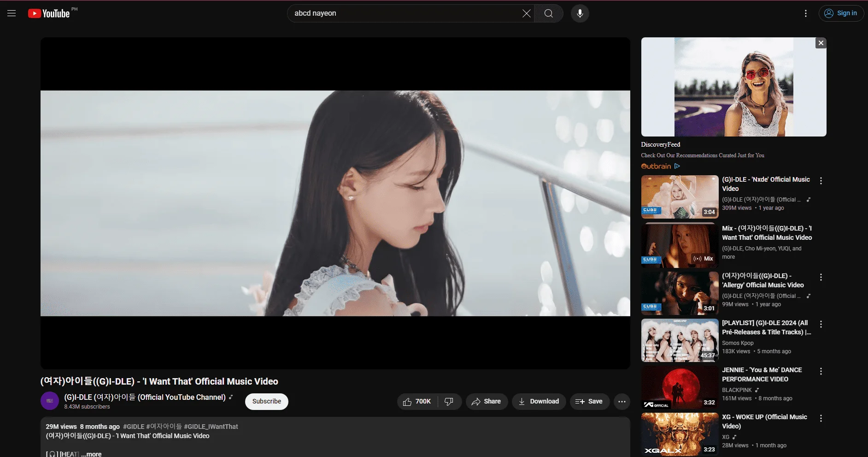
Task: Open options for JENNIE 'You & Me' video
Action: coord(821,371)
